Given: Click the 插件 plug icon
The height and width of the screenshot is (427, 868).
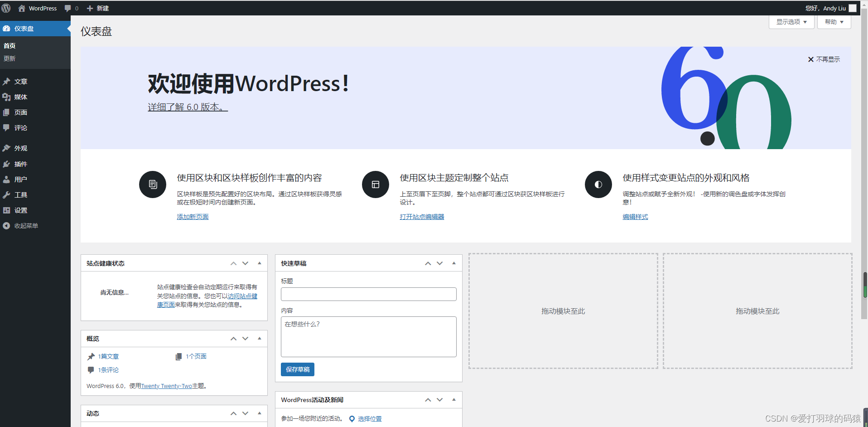Looking at the screenshot, I should point(6,164).
